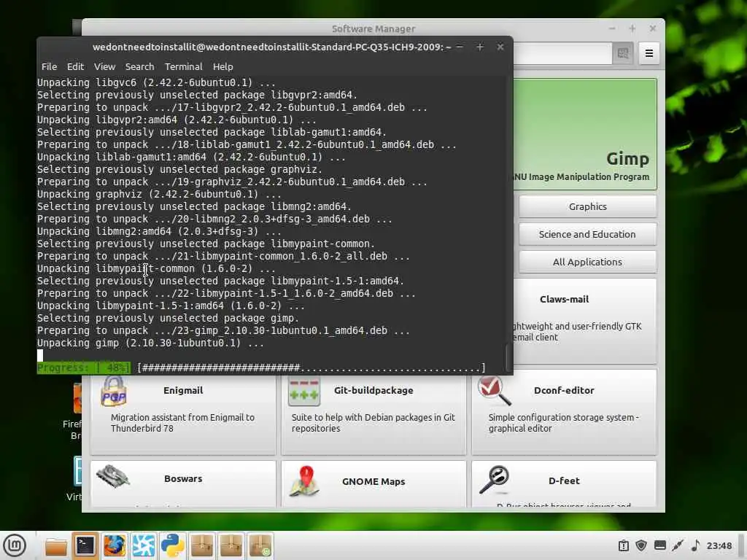747x560 pixels.
Task: Click the terminal window title text
Action: tap(271, 47)
